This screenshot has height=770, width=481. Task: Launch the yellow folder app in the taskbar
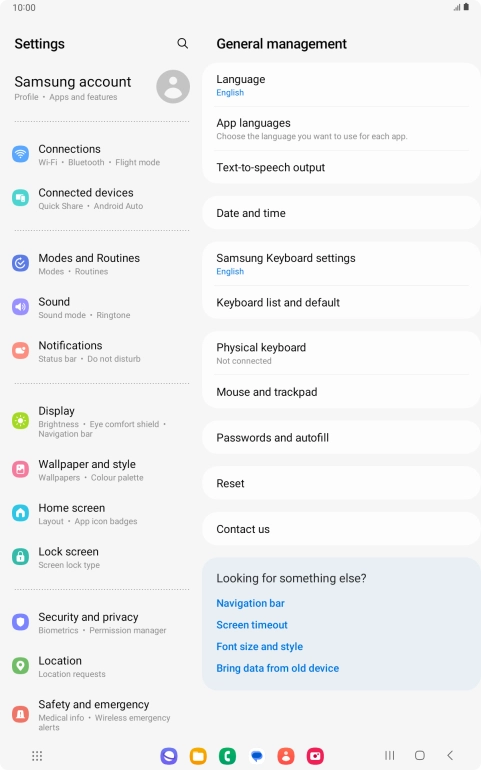click(x=198, y=756)
